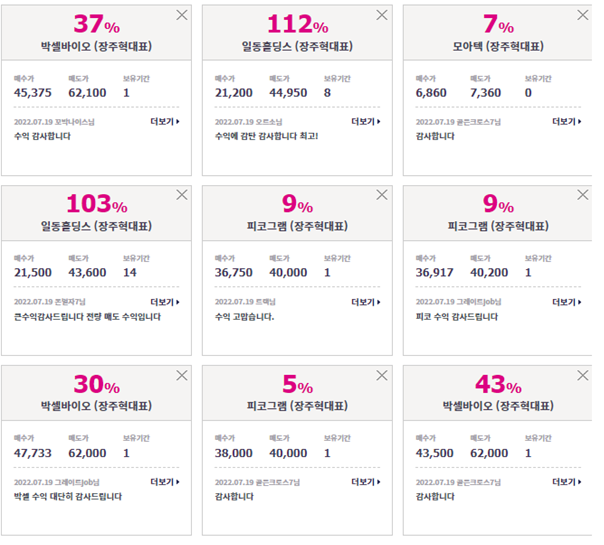
Task: Expand 더보기 on the 112% card
Action: [x=366, y=122]
